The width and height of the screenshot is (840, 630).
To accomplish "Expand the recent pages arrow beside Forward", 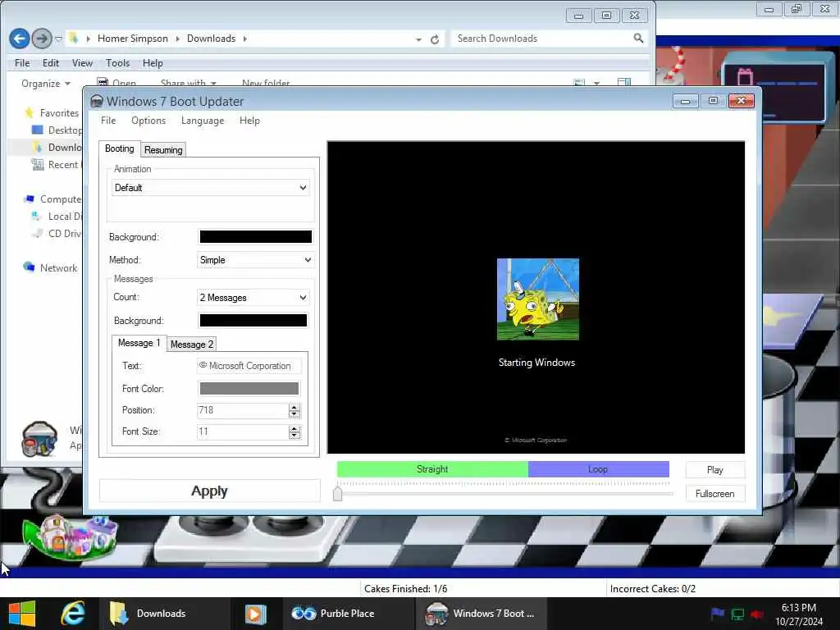I will [58, 39].
